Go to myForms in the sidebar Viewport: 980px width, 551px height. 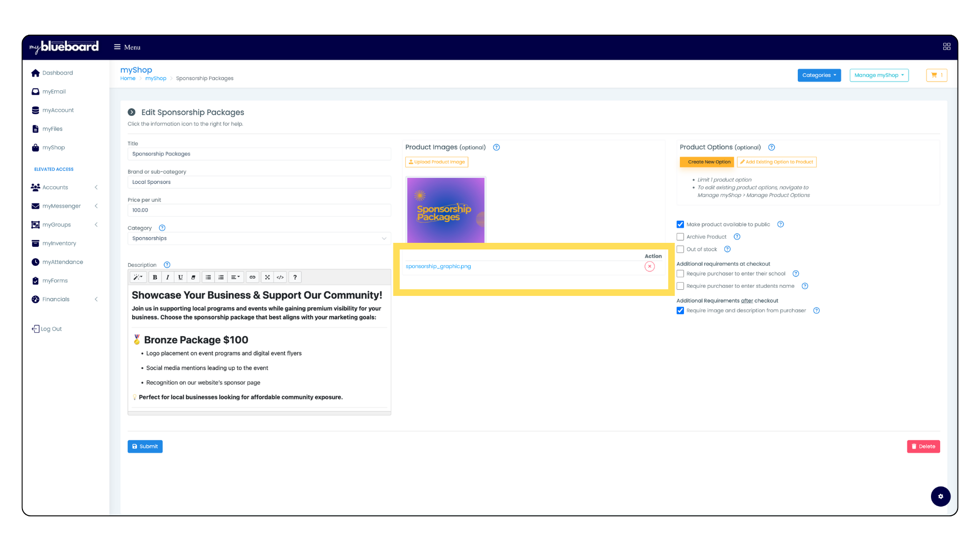(55, 281)
